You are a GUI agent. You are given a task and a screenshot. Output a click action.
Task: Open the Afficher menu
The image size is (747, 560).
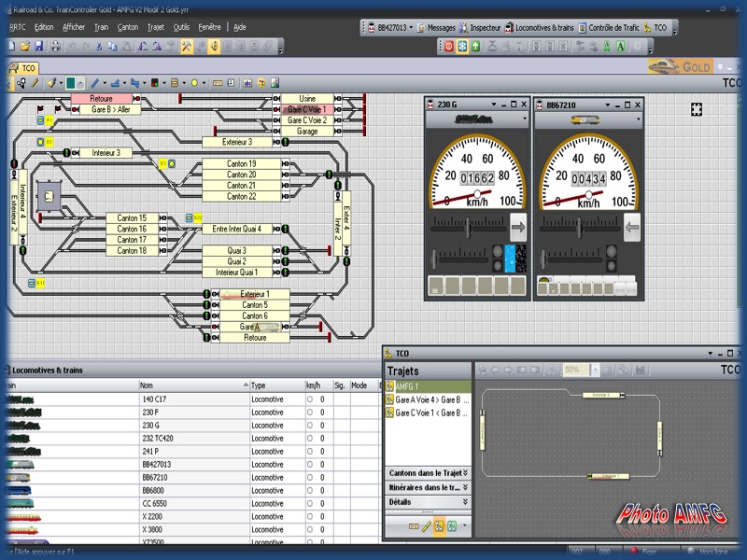(74, 27)
